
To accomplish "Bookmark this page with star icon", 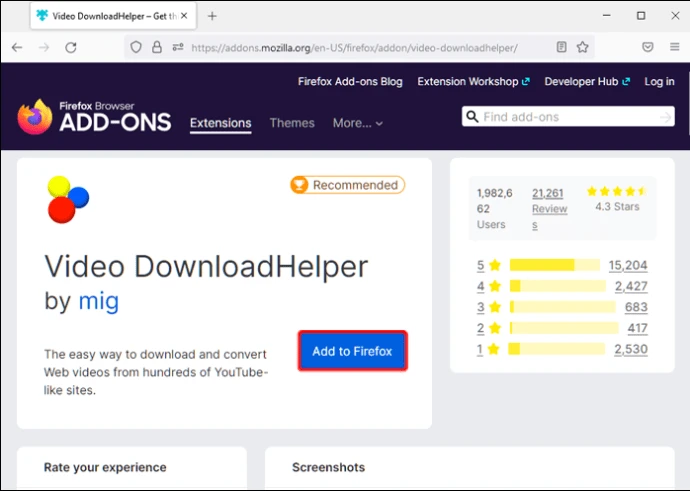I will (583, 47).
